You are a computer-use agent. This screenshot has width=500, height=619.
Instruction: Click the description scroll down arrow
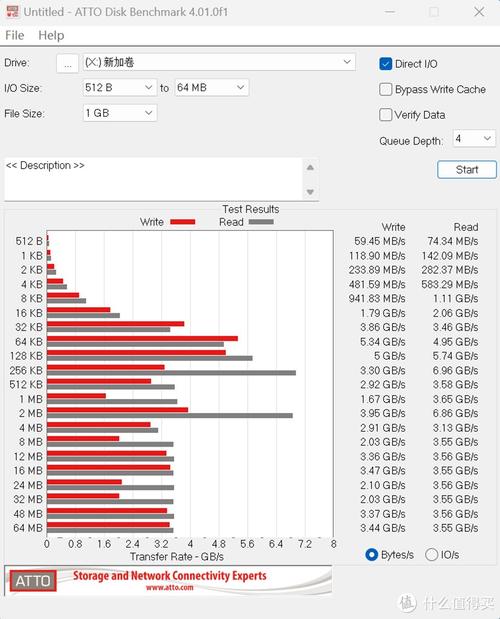(310, 192)
